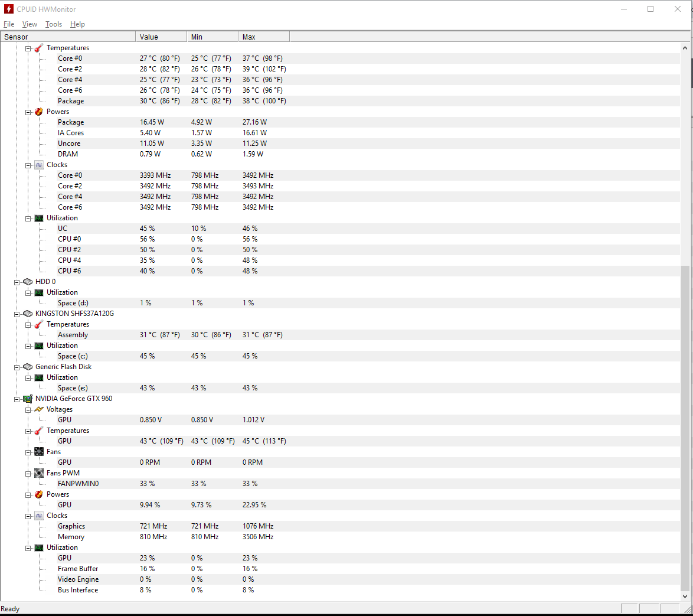Click the GPU Utilization chart icon
Image resolution: width=693 pixels, height=616 pixels.
(x=39, y=547)
